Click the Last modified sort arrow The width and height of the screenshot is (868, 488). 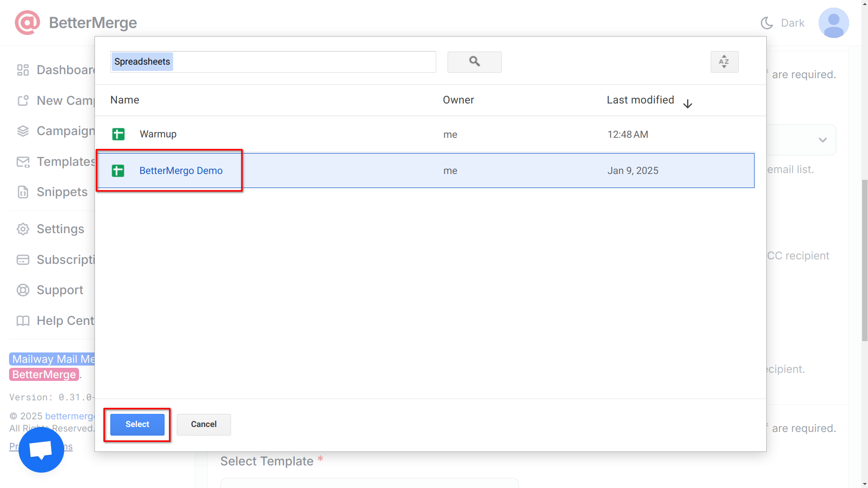pyautogui.click(x=687, y=103)
